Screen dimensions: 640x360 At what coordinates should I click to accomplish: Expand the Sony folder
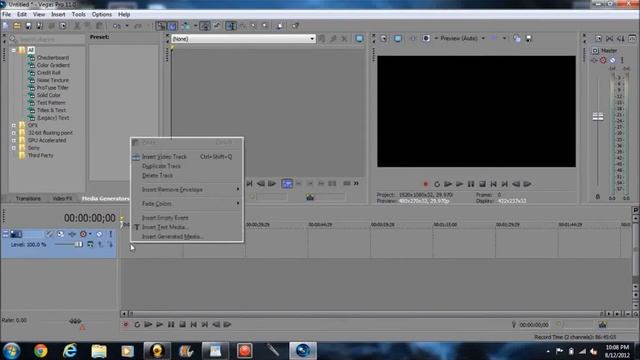coord(13,148)
